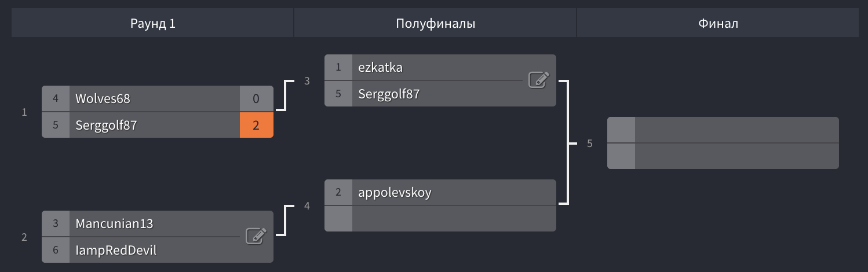Viewport: 868px width, 272px height.
Task: Select the Раунд 1 column header
Action: pyautogui.click(x=152, y=24)
